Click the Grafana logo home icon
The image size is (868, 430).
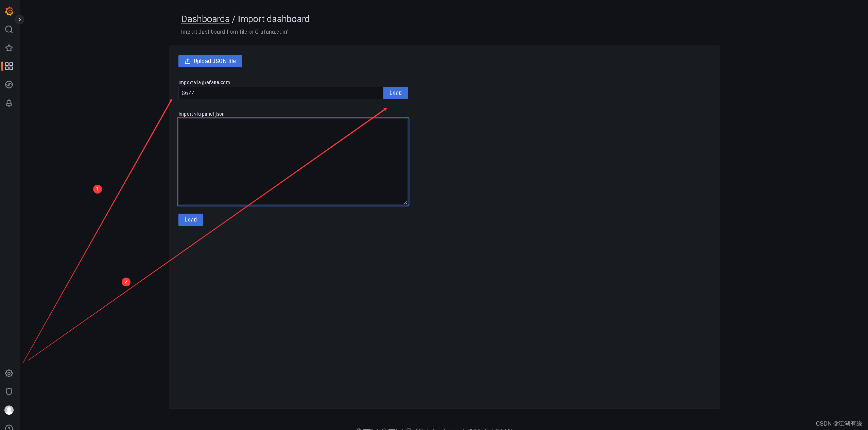point(9,11)
